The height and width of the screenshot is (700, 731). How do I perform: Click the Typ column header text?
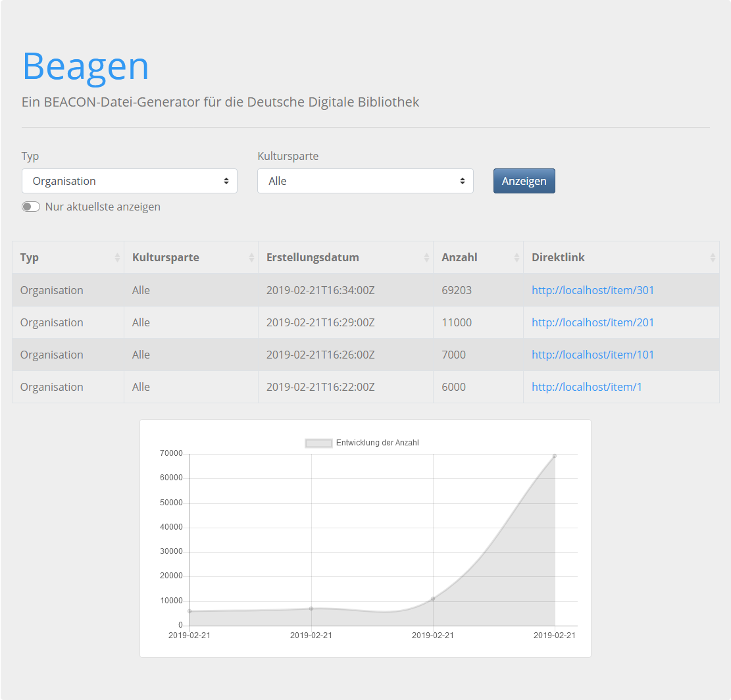pyautogui.click(x=30, y=257)
